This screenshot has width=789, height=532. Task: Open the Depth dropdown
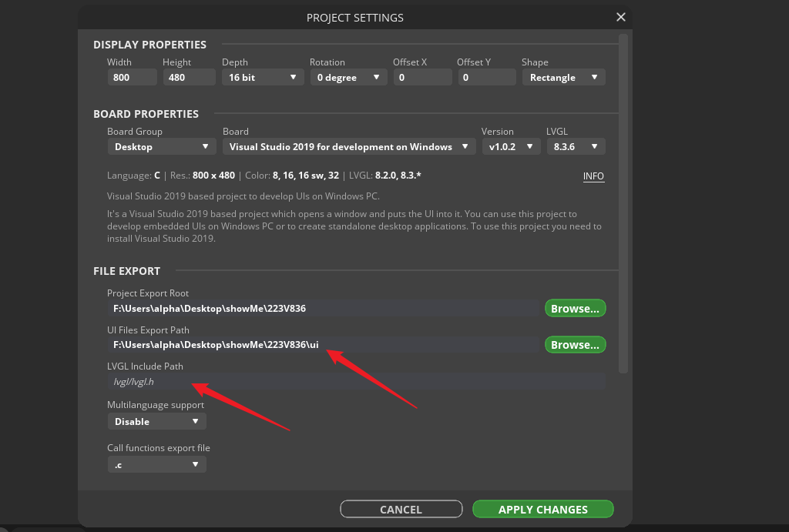262,77
